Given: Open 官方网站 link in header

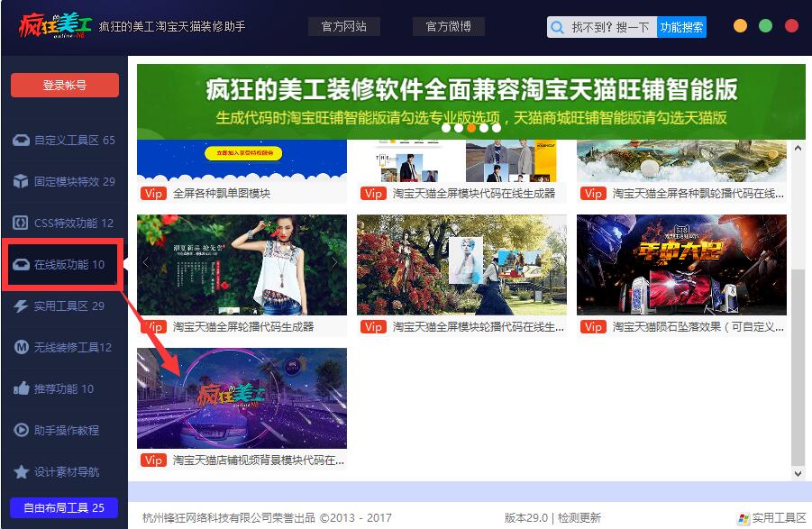Looking at the screenshot, I should pos(344,26).
